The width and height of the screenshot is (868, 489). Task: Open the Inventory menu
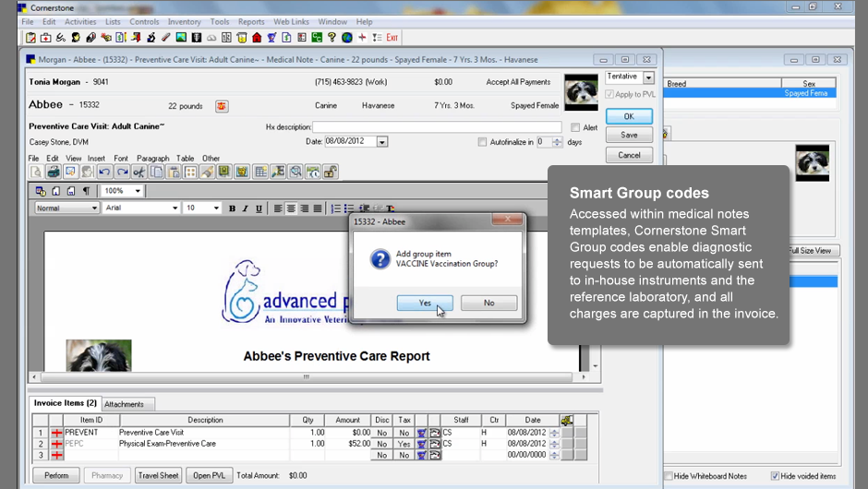point(185,21)
